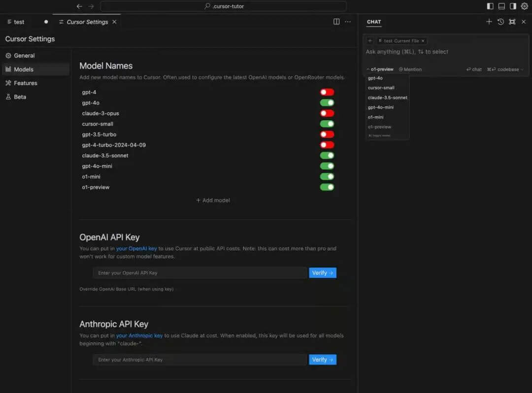
Task: Click the Mention button in chat
Action: click(x=410, y=69)
